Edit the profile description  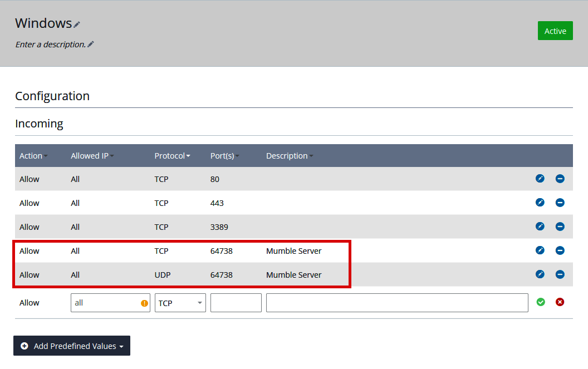[90, 44]
